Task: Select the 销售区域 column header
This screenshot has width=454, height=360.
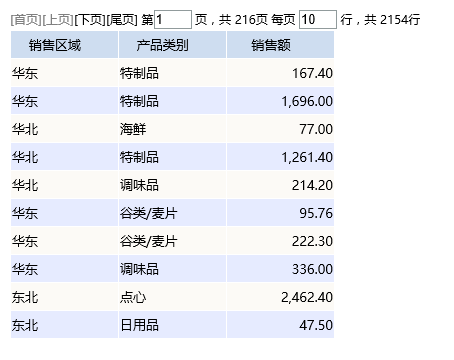Action: tap(64, 45)
